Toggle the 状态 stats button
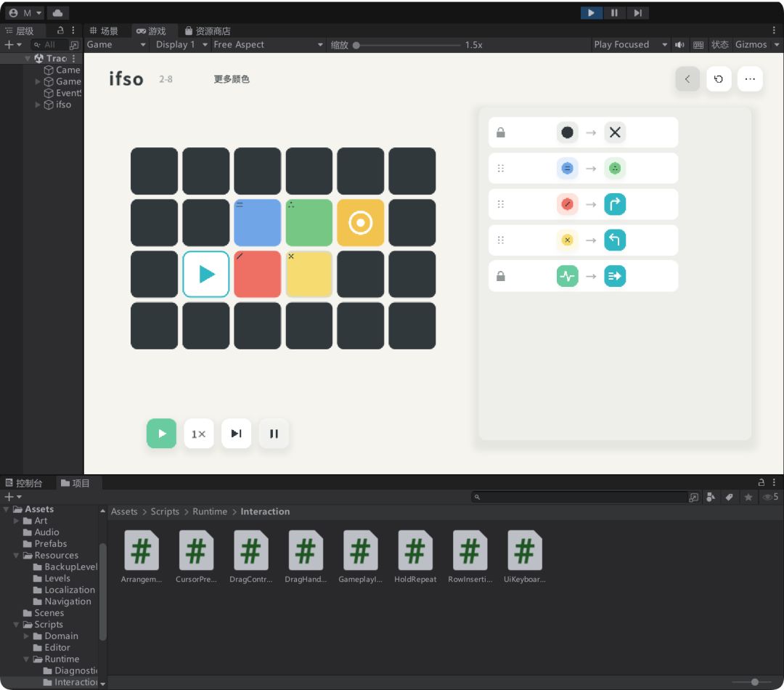The height and width of the screenshot is (690, 784). (x=719, y=44)
